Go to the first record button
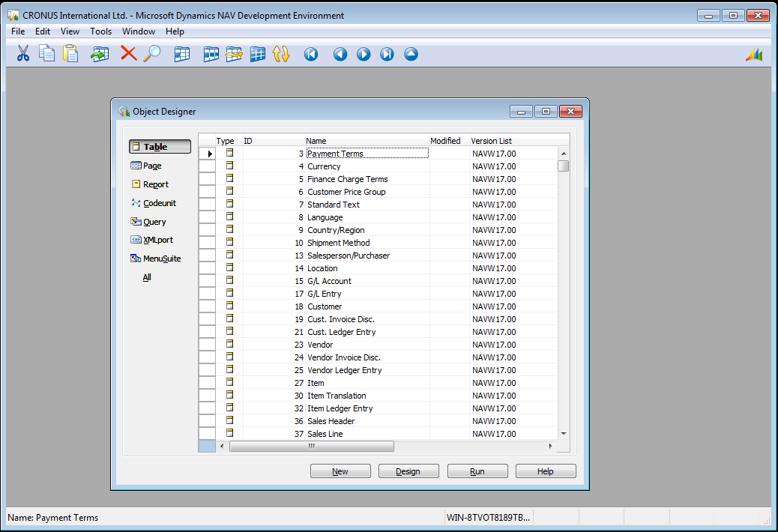This screenshot has width=778, height=532. [x=311, y=54]
